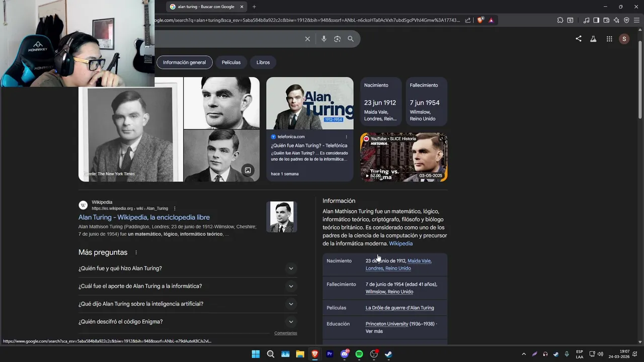Clear the Google search box text
The width and height of the screenshot is (644, 362).
click(x=307, y=39)
